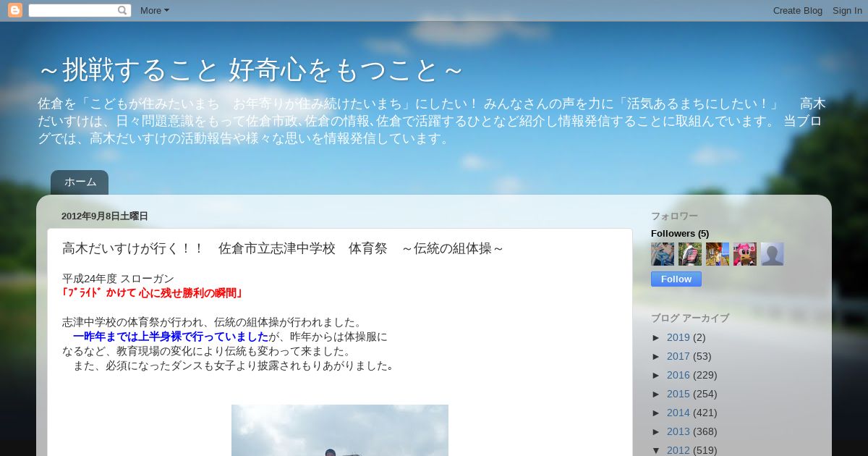Open the 2016 archive link

678,375
